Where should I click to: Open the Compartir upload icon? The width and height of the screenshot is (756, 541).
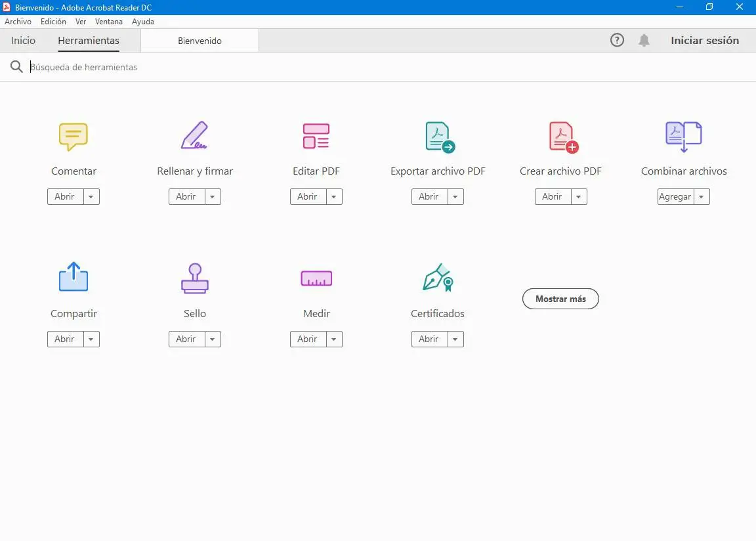coord(73,277)
